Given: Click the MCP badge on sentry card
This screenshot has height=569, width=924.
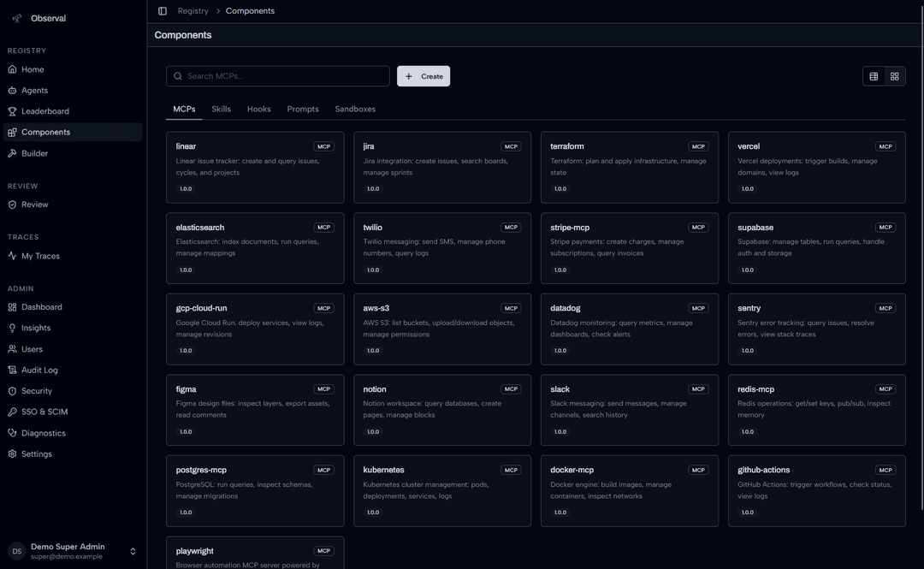Looking at the screenshot, I should (885, 308).
